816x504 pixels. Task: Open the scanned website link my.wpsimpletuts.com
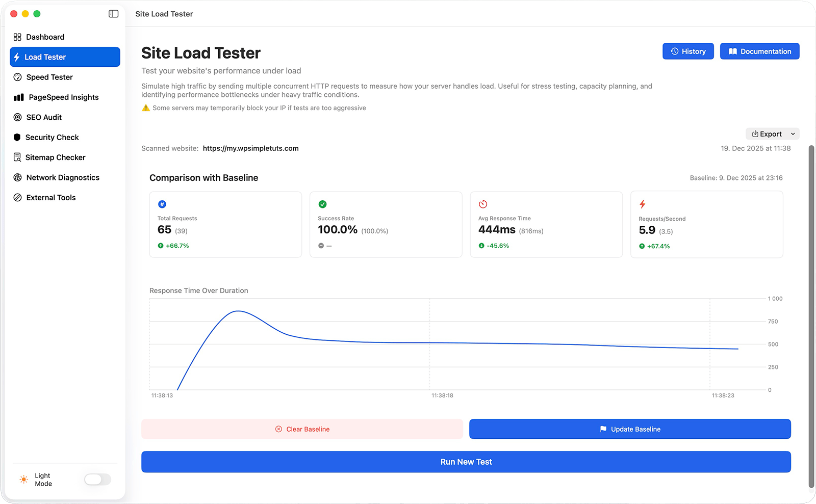tap(250, 148)
